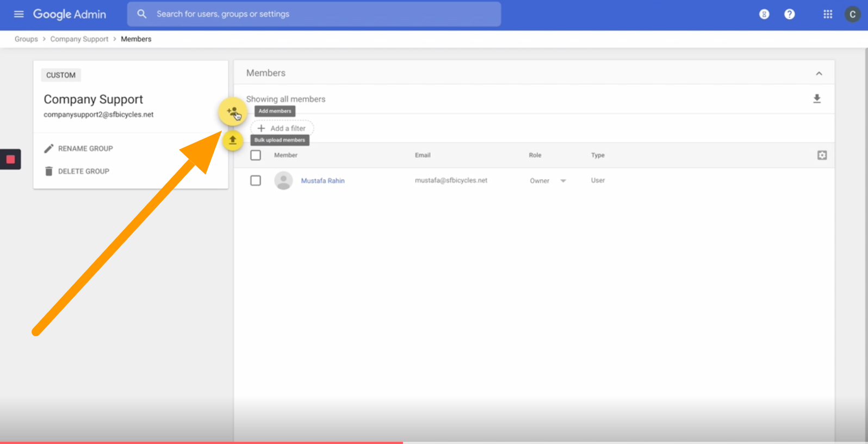This screenshot has height=444, width=868.
Task: Open the main hamburger menu
Action: click(18, 14)
